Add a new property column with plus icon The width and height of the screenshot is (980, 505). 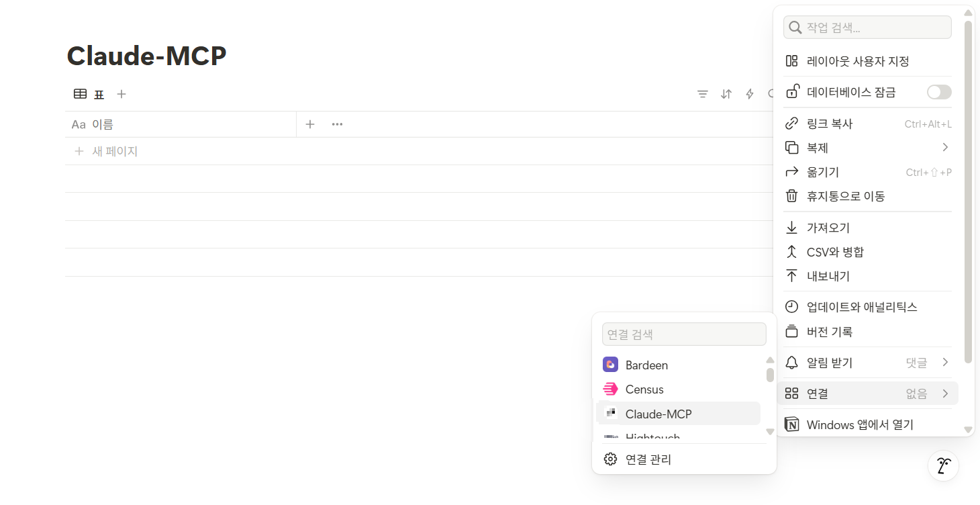tap(310, 124)
